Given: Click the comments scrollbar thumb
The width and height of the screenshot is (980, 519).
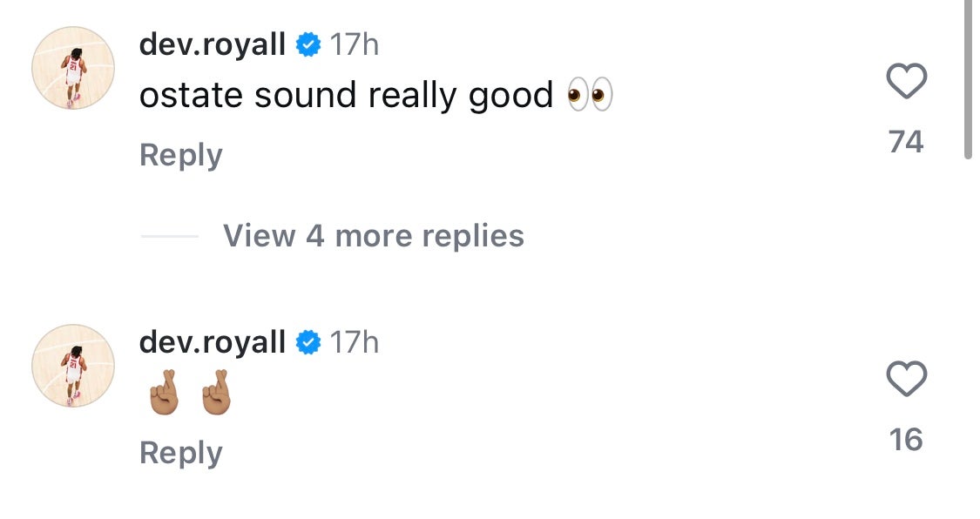Looking at the screenshot, I should tap(968, 78).
